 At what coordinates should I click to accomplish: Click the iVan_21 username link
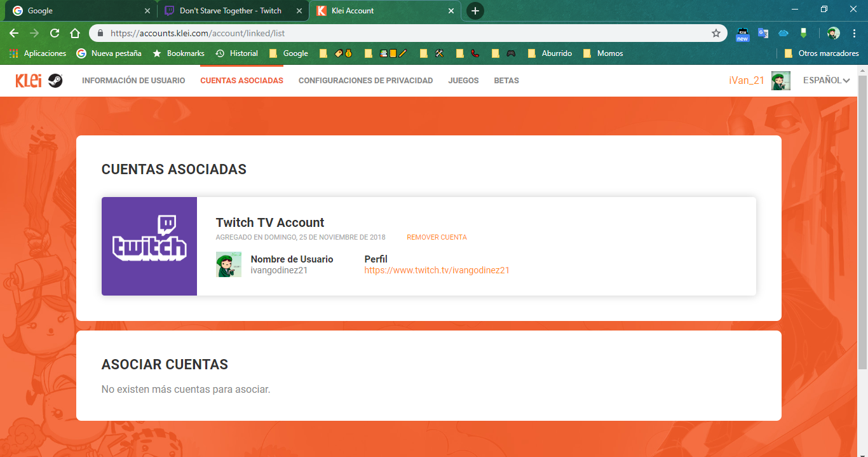[747, 81]
